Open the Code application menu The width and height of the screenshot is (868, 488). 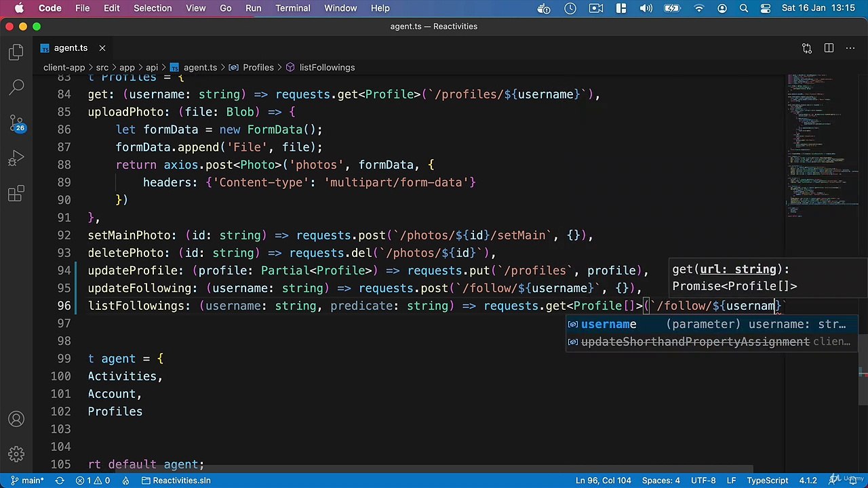click(50, 8)
